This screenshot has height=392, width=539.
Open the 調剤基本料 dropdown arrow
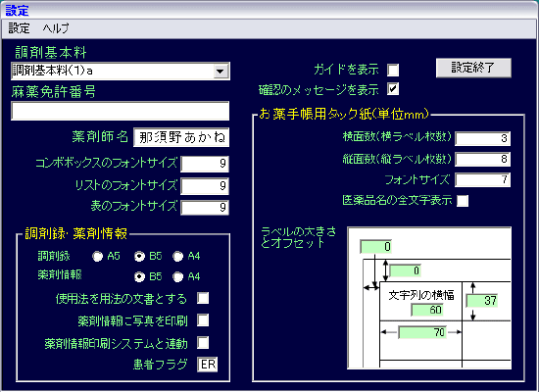[220, 72]
